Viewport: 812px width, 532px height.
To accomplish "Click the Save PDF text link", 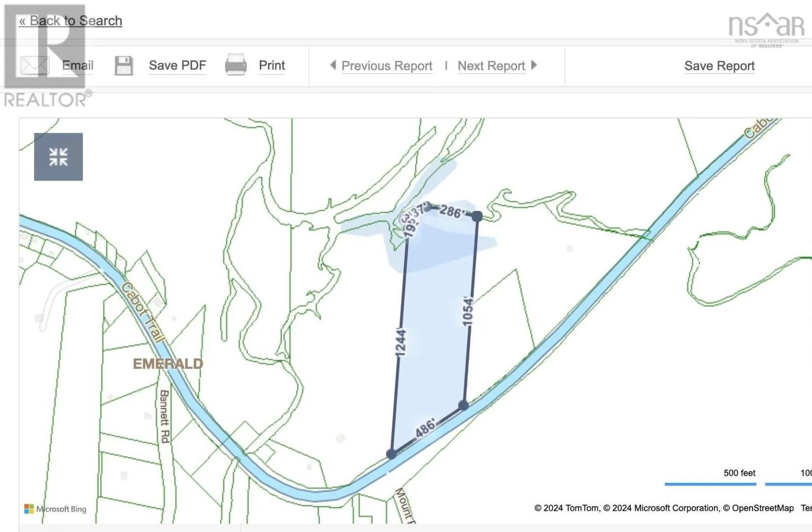I will click(177, 65).
